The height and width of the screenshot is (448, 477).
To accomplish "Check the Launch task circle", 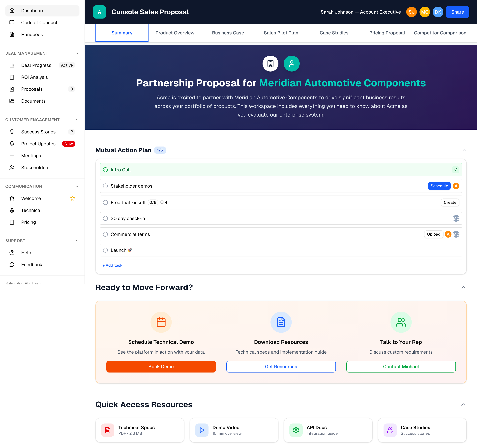I will click(105, 250).
